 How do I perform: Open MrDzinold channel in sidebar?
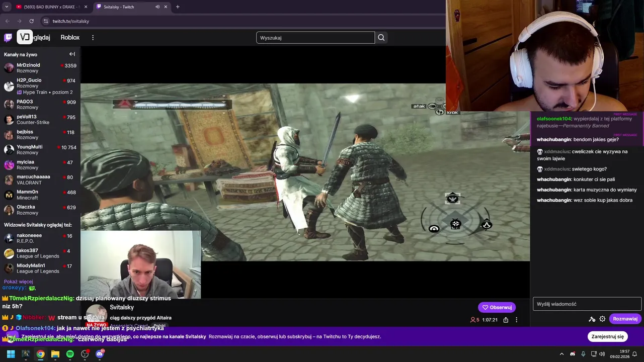(40, 68)
